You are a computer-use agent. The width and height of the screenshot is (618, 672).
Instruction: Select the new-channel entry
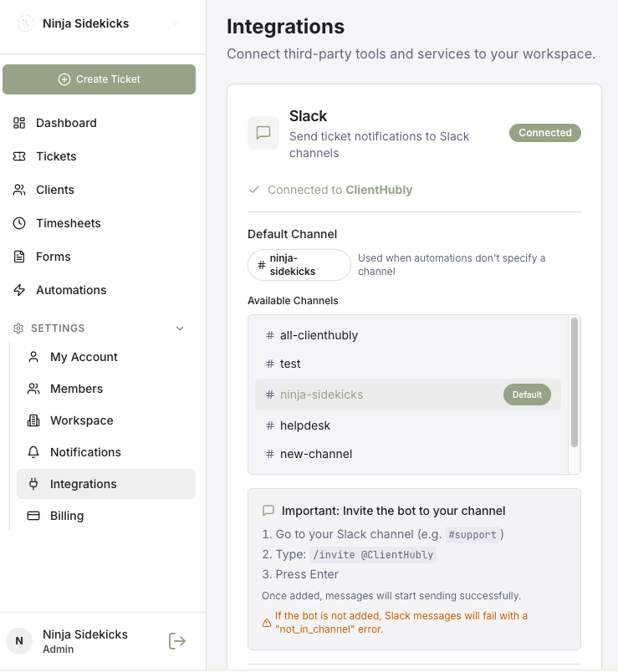[x=408, y=454]
